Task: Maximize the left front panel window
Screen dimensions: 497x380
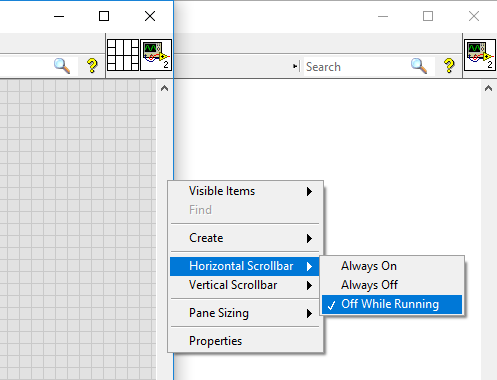Action: tap(104, 16)
